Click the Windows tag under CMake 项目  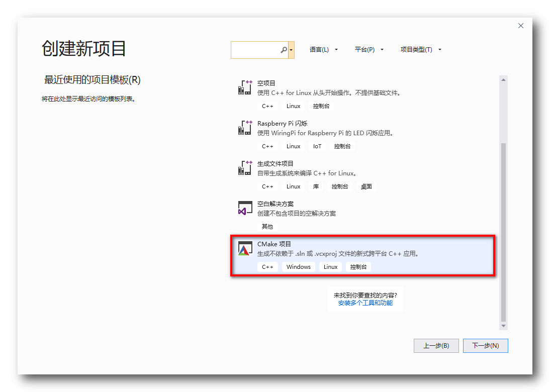[298, 267]
